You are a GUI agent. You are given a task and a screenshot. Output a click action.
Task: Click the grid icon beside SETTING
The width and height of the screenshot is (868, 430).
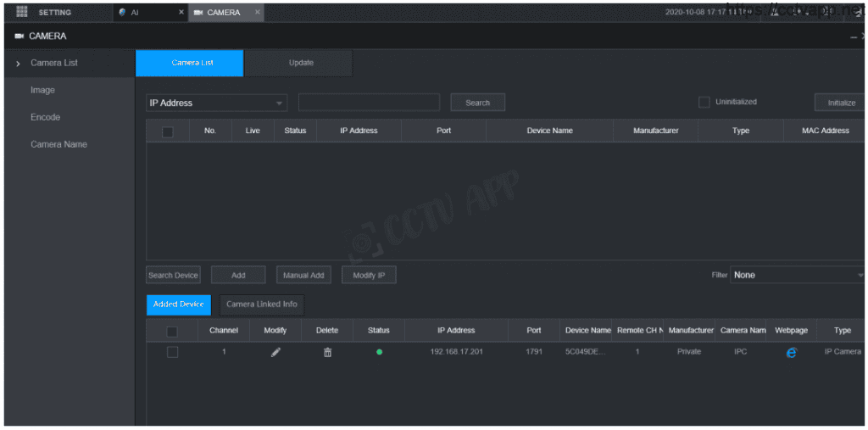tap(23, 12)
